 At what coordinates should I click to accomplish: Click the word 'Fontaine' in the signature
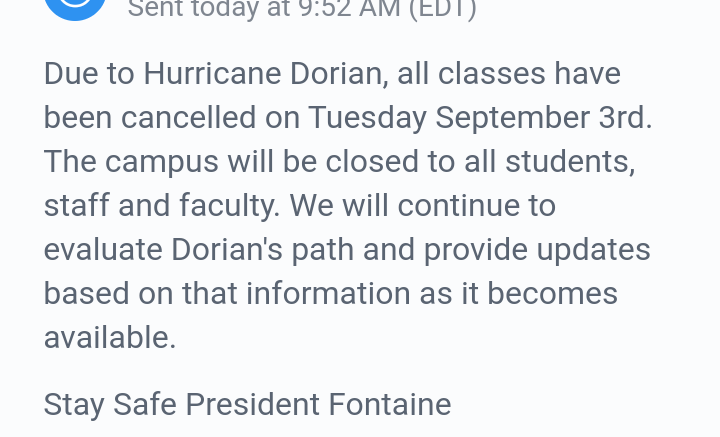pyautogui.click(x=390, y=404)
